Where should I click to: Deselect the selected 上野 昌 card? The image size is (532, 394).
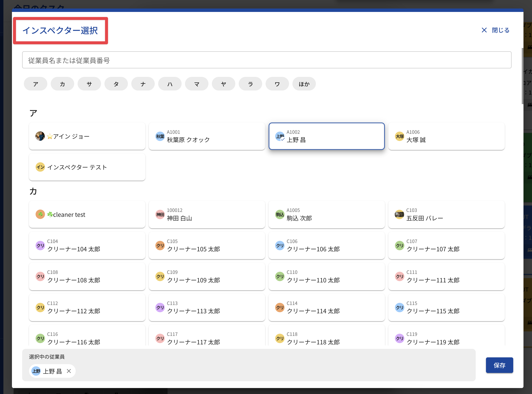tap(326, 136)
